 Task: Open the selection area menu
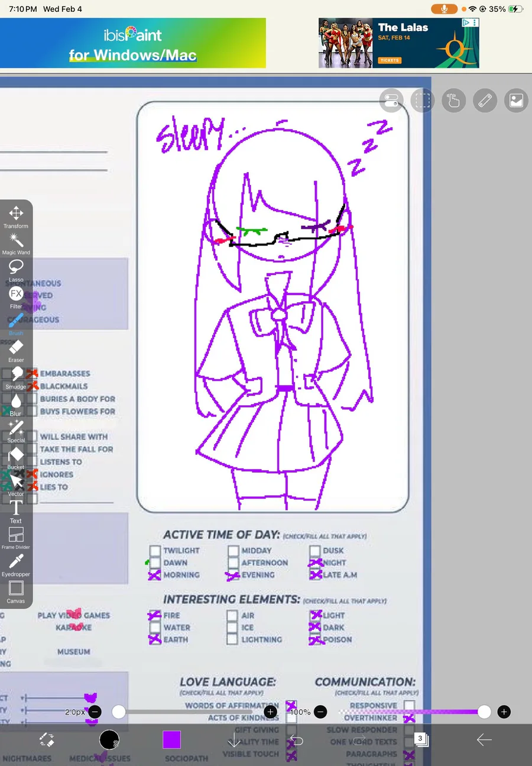tap(422, 101)
